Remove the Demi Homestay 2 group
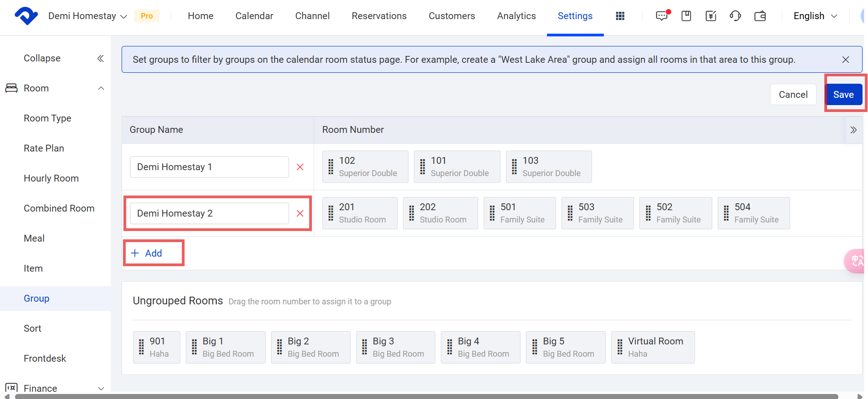Image resolution: width=868 pixels, height=399 pixels. point(300,213)
